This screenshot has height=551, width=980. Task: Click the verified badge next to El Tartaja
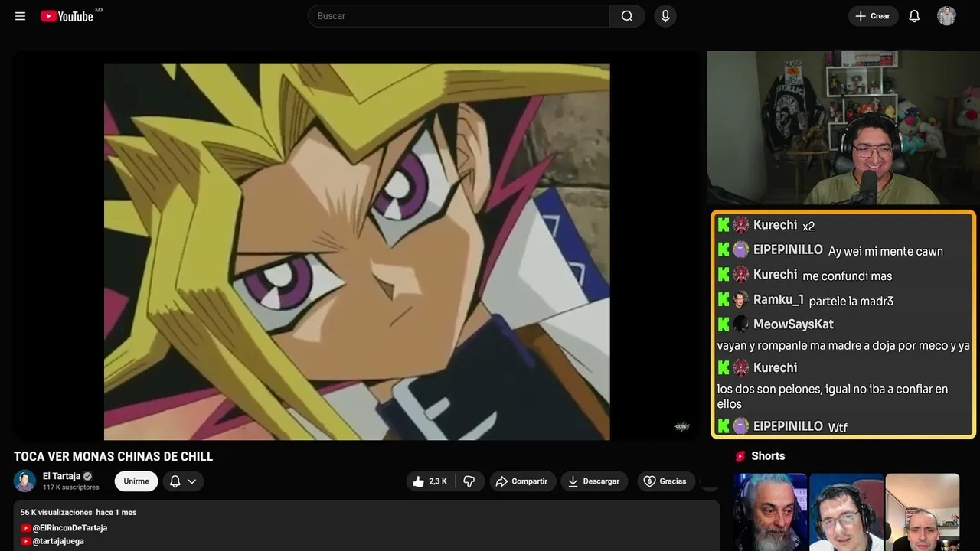[87, 476]
